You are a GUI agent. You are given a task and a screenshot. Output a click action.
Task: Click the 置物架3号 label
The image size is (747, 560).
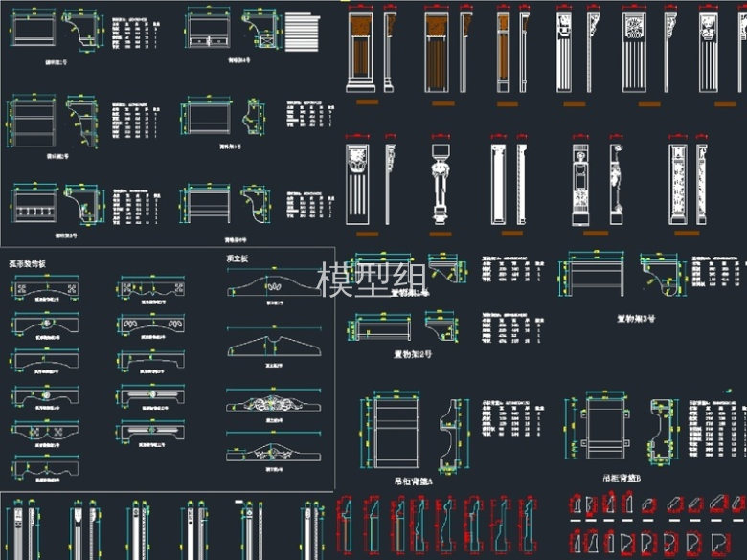pos(635,319)
